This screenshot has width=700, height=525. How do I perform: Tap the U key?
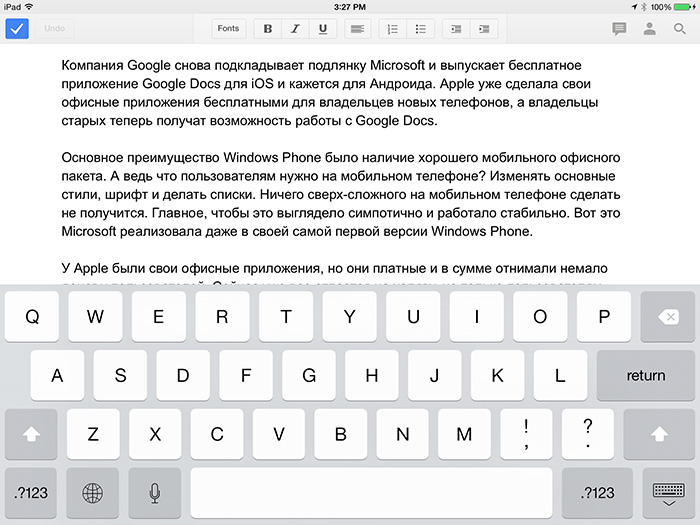pyautogui.click(x=413, y=317)
